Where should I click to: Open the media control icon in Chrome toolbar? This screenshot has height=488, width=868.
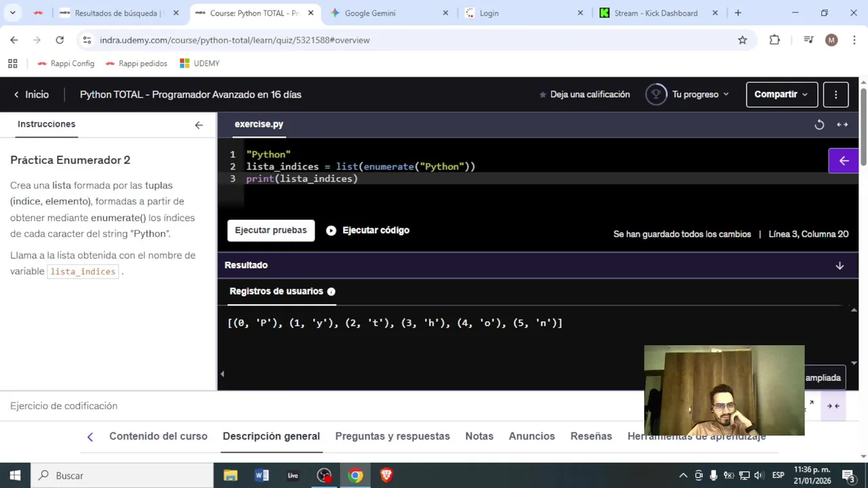pyautogui.click(x=808, y=40)
